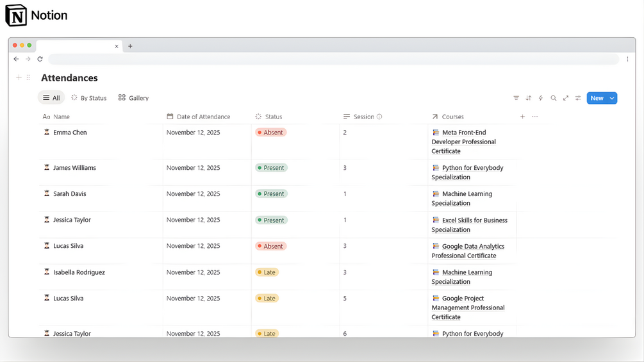644x362 pixels.
Task: Go back using the browser back arrow
Action: click(16, 59)
